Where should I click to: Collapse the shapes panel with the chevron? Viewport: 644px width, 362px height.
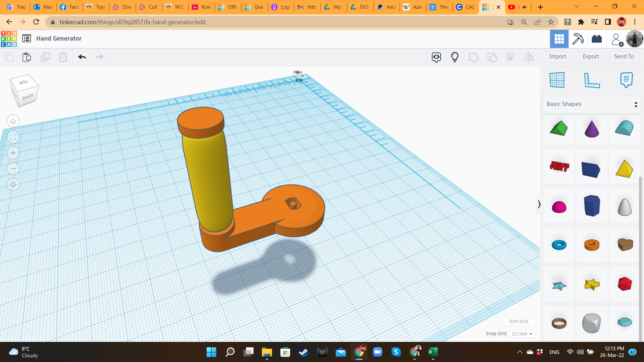click(x=539, y=204)
